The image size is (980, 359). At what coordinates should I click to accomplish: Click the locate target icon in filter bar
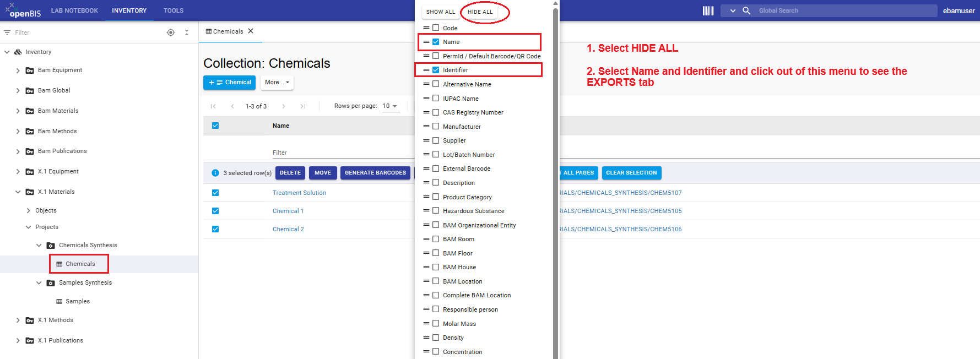[171, 32]
